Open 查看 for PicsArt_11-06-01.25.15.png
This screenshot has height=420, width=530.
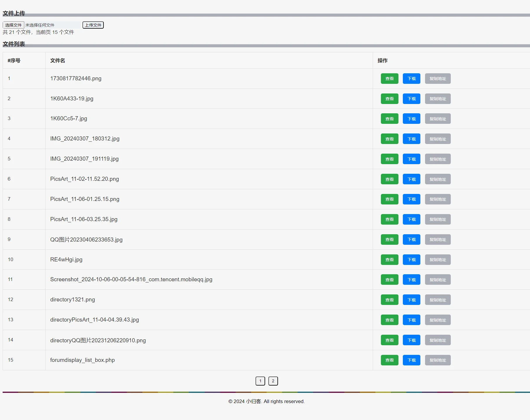389,199
